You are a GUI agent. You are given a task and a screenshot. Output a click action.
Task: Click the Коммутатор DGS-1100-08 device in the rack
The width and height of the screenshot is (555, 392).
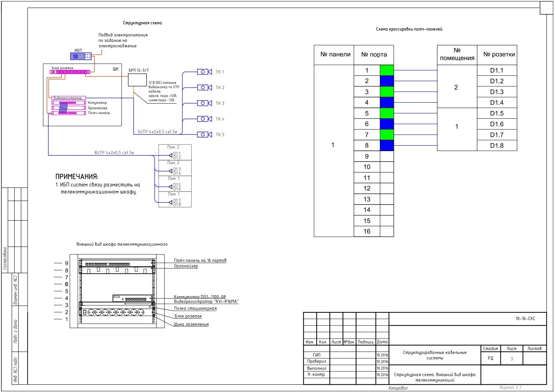click(x=132, y=298)
